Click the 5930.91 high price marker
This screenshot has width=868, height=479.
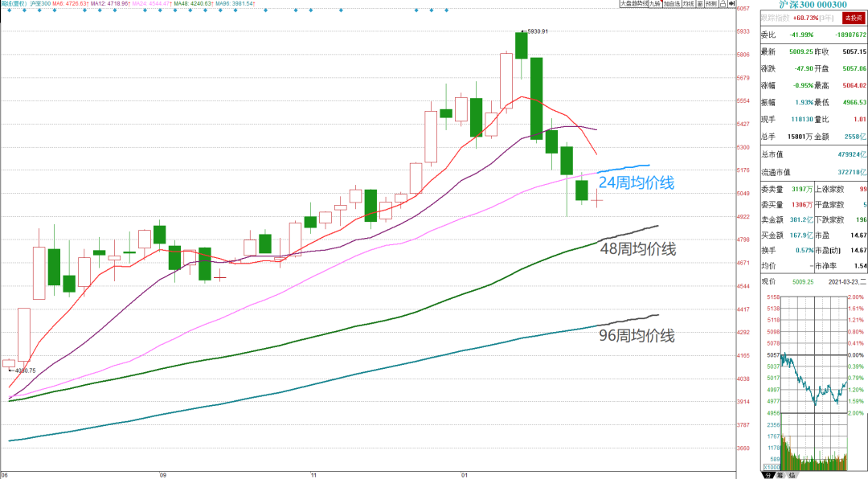point(538,31)
